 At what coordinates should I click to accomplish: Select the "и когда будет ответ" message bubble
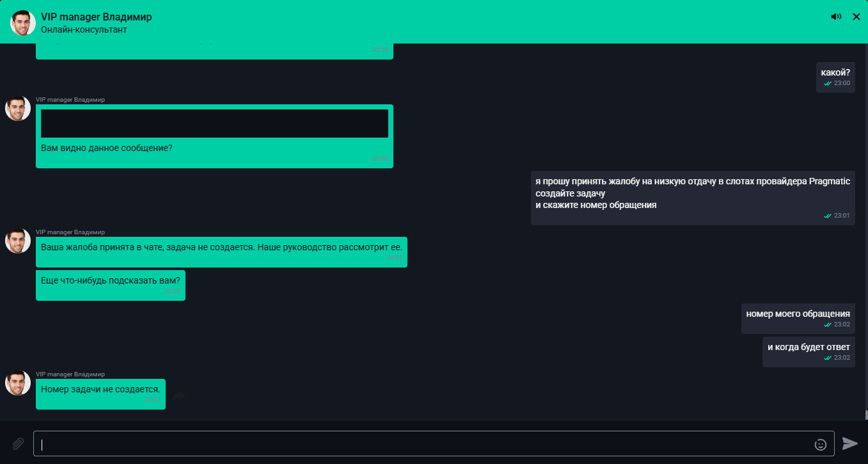coord(809,351)
